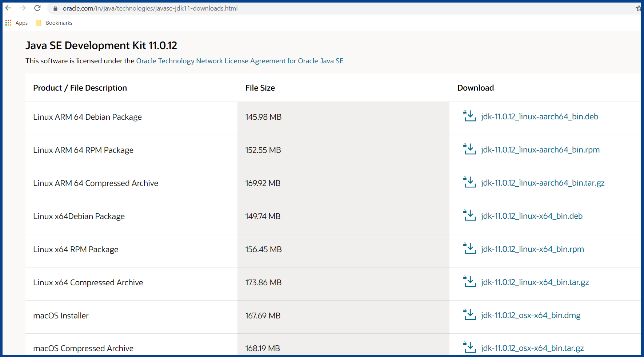View site info via the padlock icon
This screenshot has width=644, height=357.
tap(55, 8)
